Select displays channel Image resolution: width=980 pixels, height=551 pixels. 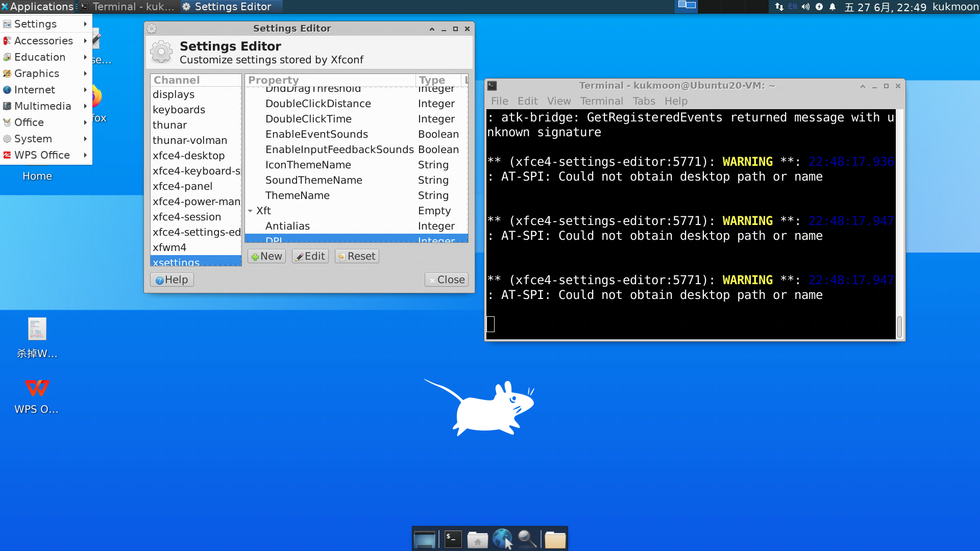click(196, 94)
